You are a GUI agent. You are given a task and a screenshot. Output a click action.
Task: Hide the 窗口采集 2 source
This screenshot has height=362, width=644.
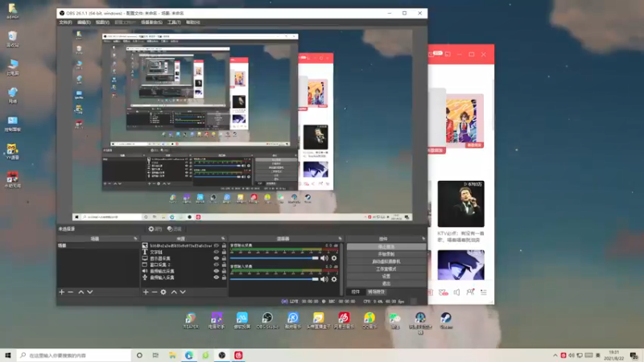point(216,265)
